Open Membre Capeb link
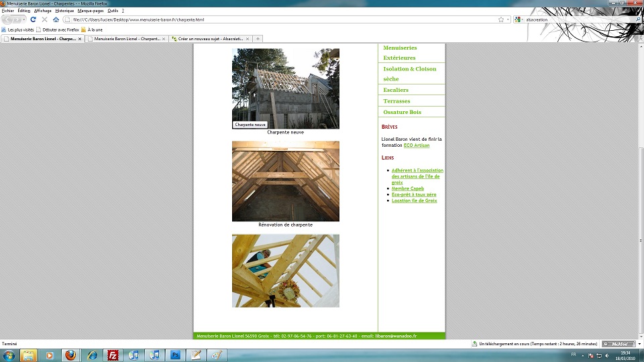The image size is (644, 362). (x=408, y=188)
